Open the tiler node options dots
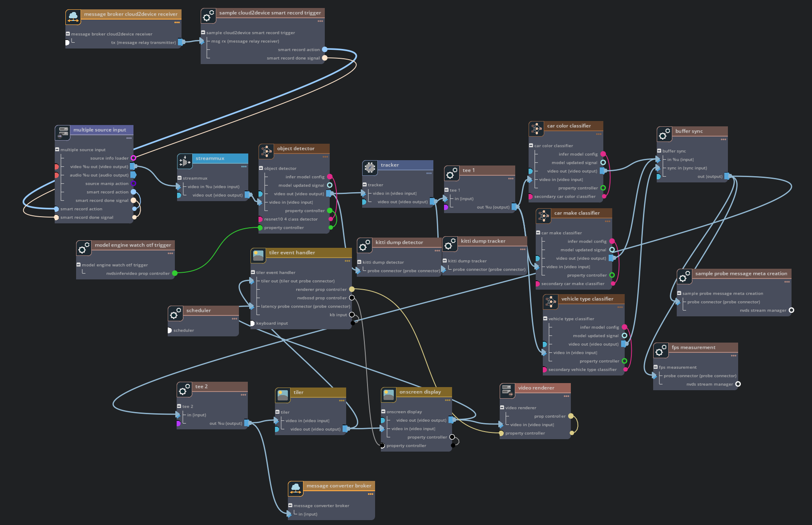Viewport: 812px width, 525px height. (342, 401)
